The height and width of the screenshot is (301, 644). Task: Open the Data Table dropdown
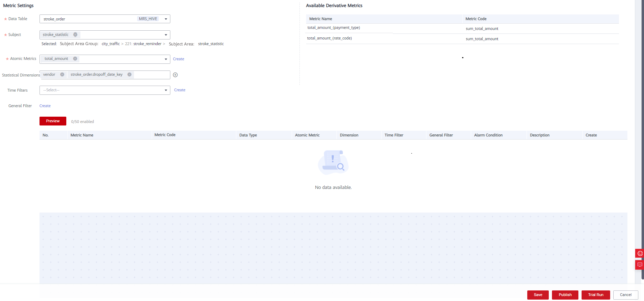(105, 19)
